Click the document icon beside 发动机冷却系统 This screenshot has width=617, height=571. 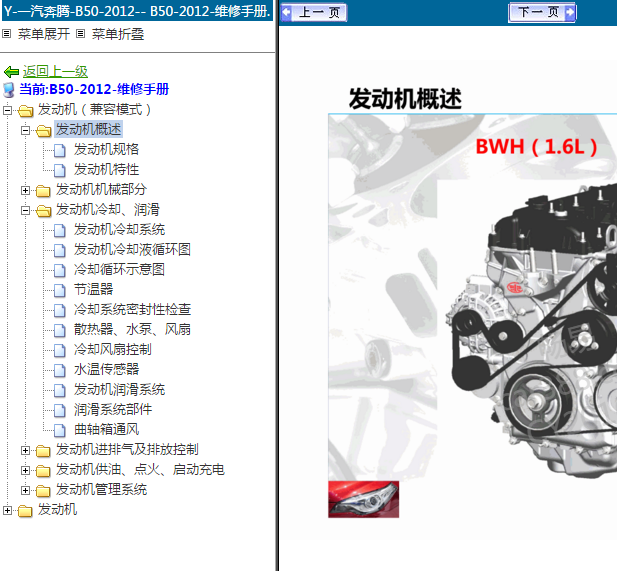coord(60,230)
